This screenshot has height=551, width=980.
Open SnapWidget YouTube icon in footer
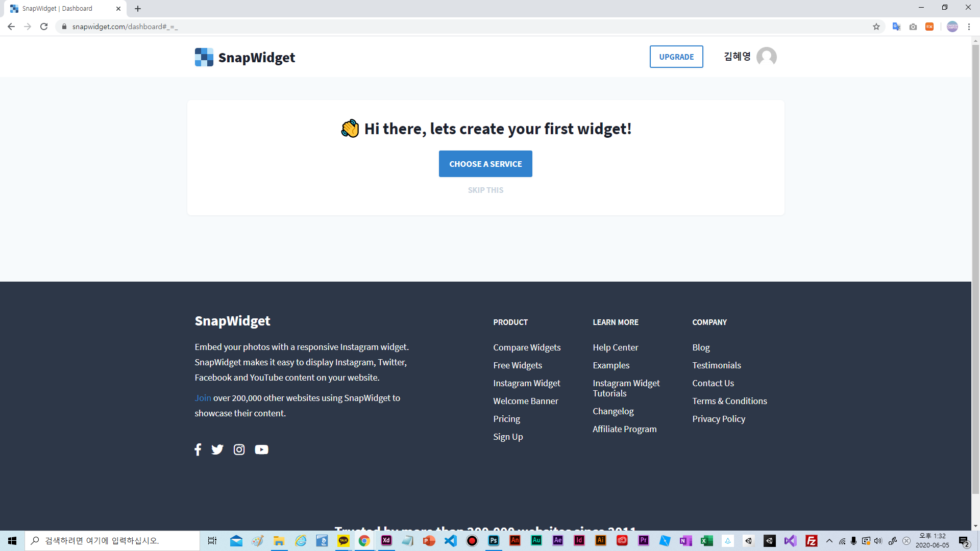tap(261, 449)
